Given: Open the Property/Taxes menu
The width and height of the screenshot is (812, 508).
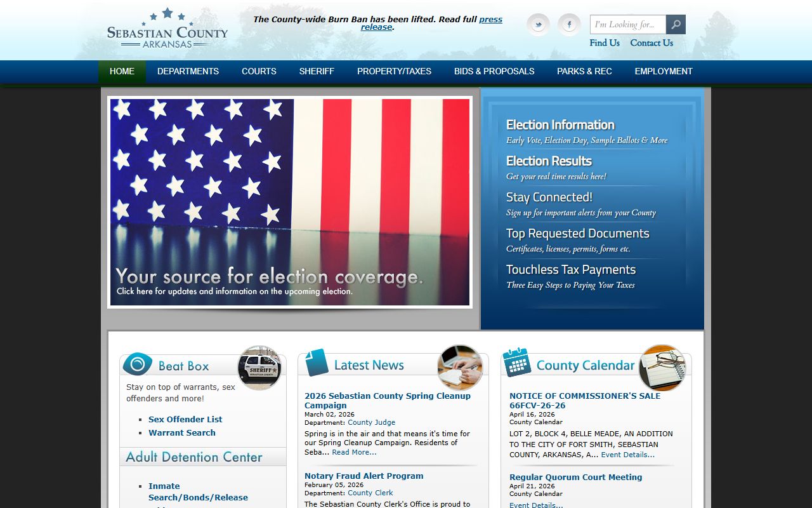Looking at the screenshot, I should pos(394,71).
